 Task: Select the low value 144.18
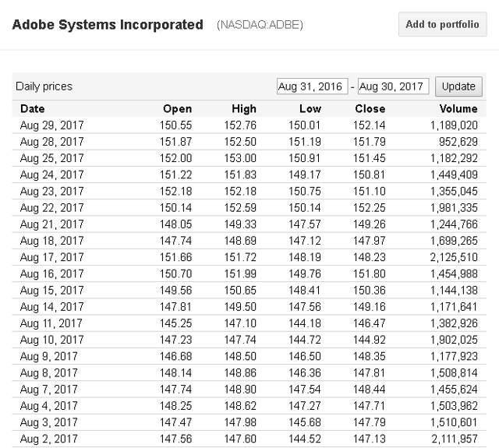pyautogui.click(x=305, y=323)
